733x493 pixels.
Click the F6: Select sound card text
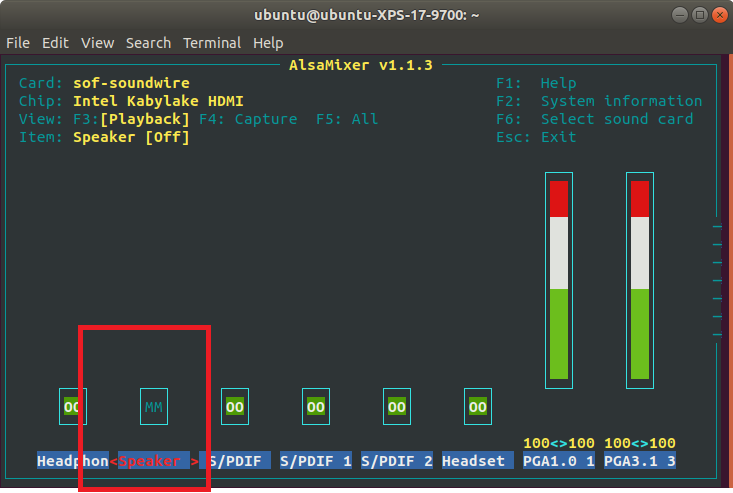pyautogui.click(x=595, y=119)
